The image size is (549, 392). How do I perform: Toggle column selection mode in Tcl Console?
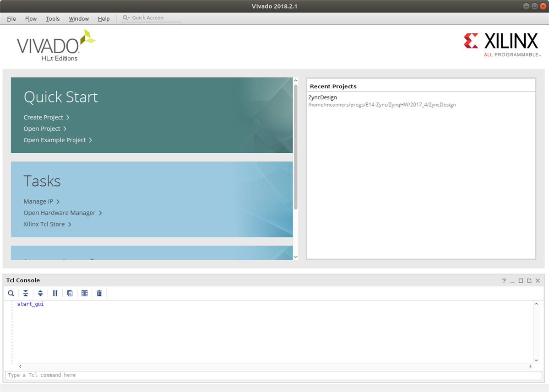pyautogui.click(x=84, y=293)
